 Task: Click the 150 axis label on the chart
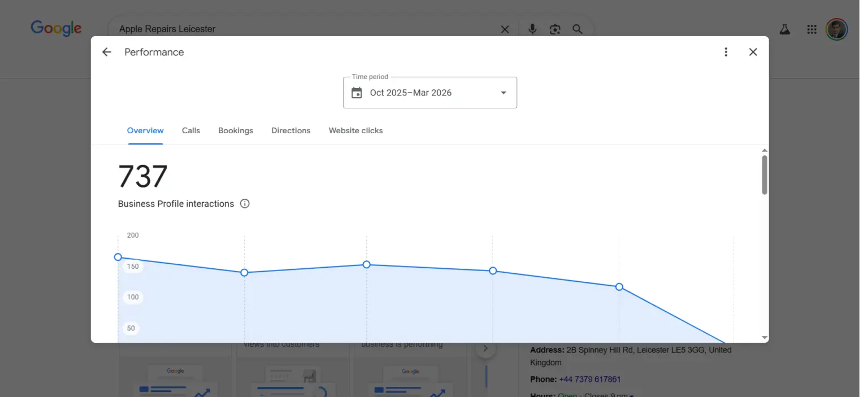pos(133,267)
